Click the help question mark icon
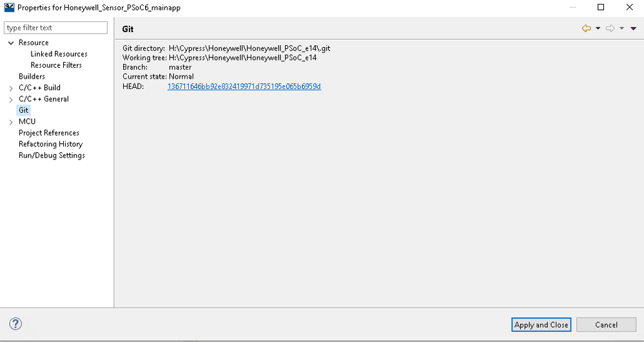This screenshot has height=342, width=644. (x=15, y=324)
